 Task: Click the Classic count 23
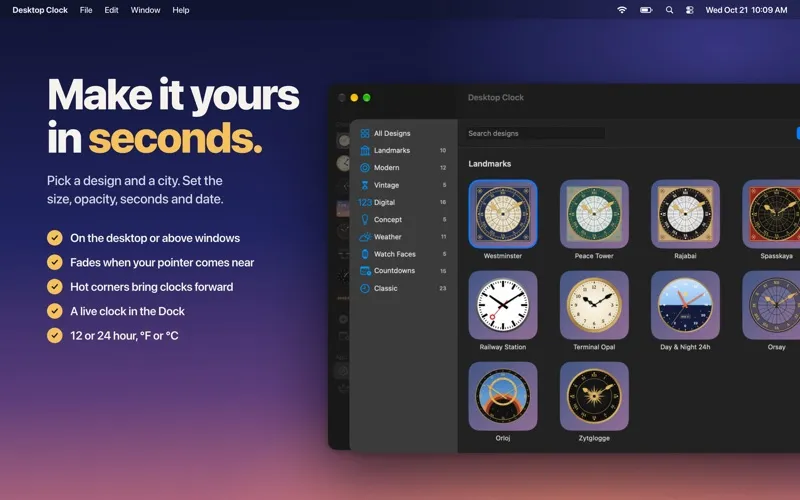tap(442, 288)
